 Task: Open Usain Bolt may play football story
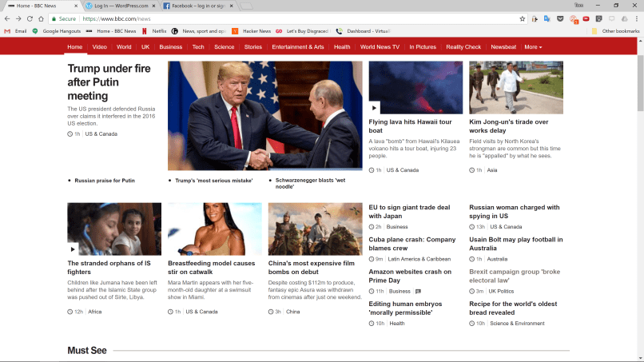click(516, 244)
